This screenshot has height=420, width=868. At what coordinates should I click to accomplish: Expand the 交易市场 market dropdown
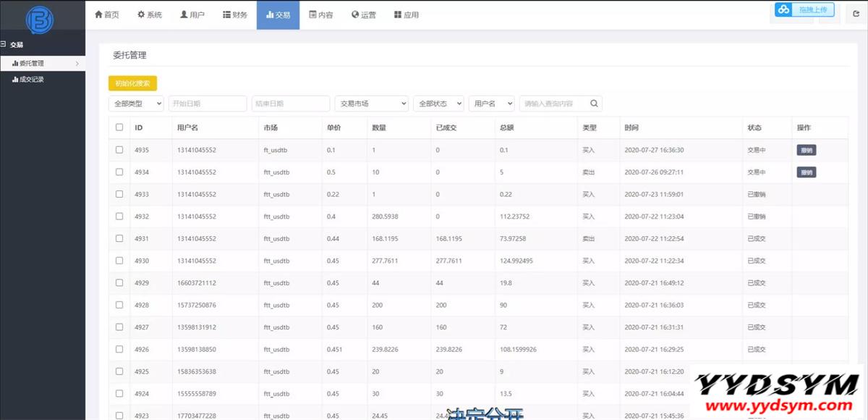click(x=371, y=104)
